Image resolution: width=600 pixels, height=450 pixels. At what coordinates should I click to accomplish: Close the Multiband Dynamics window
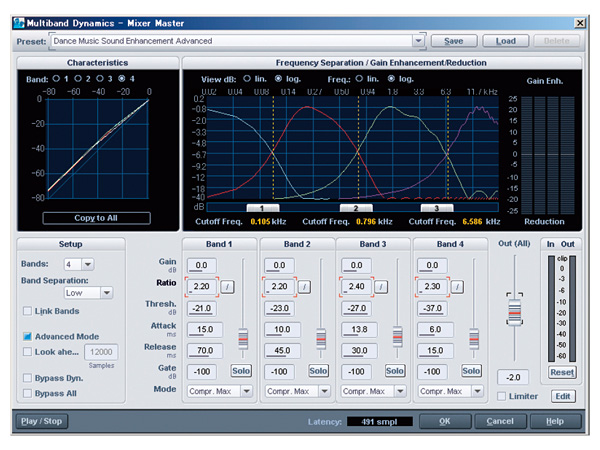(580, 23)
